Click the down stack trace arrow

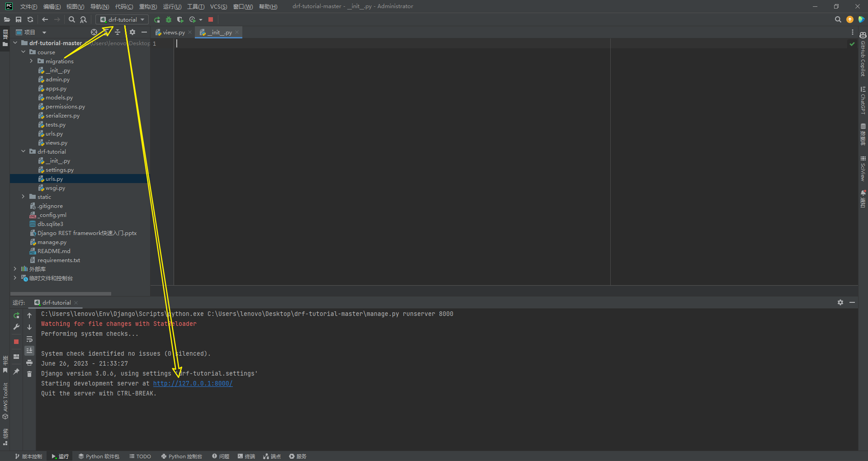pos(29,327)
